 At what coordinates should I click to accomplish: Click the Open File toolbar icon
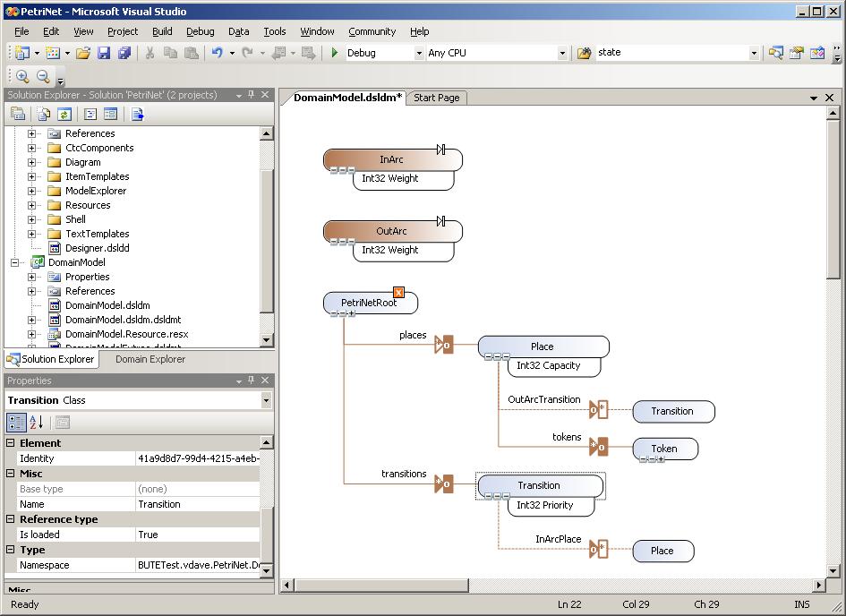pos(83,53)
